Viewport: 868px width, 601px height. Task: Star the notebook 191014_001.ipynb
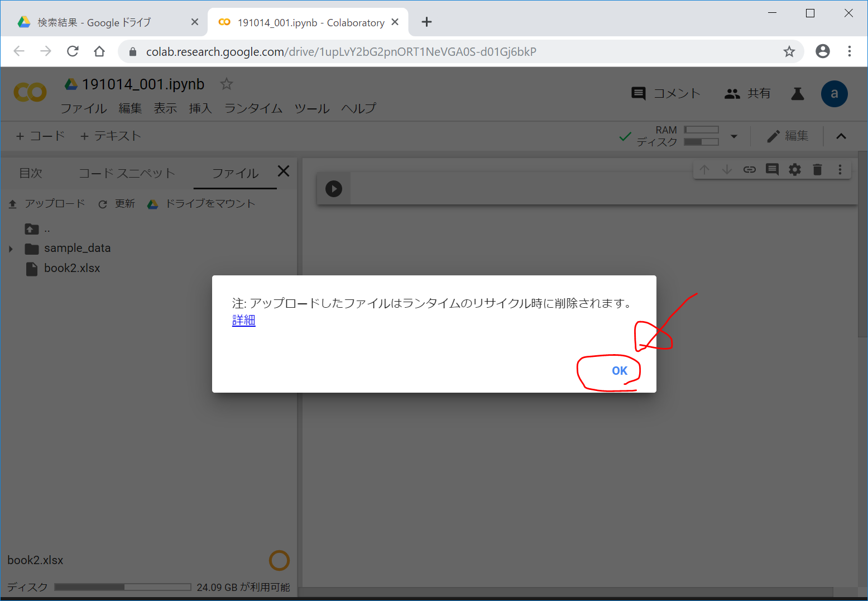tap(226, 84)
